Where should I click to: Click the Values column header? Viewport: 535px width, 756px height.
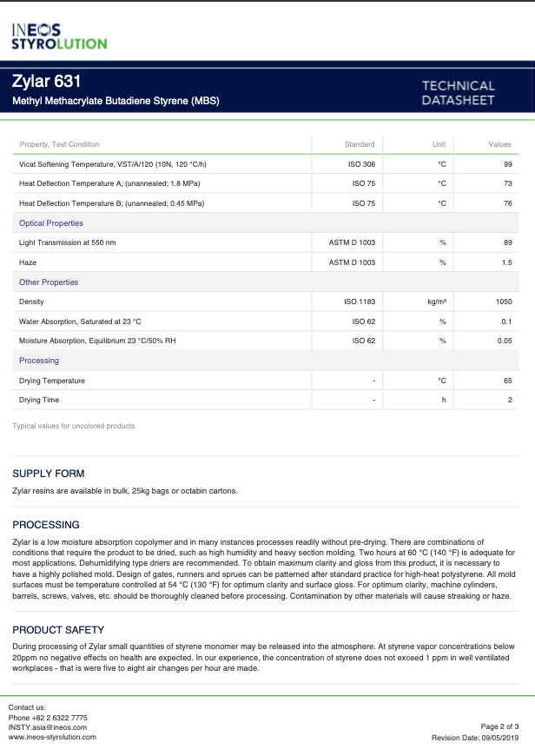tap(499, 144)
